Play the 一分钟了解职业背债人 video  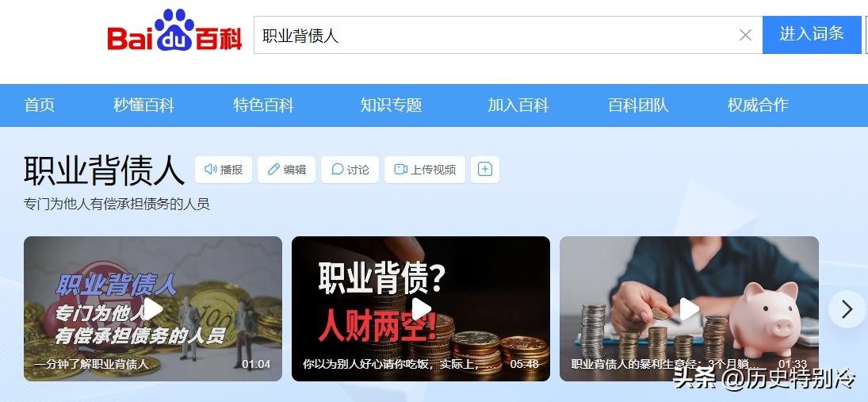(x=153, y=309)
